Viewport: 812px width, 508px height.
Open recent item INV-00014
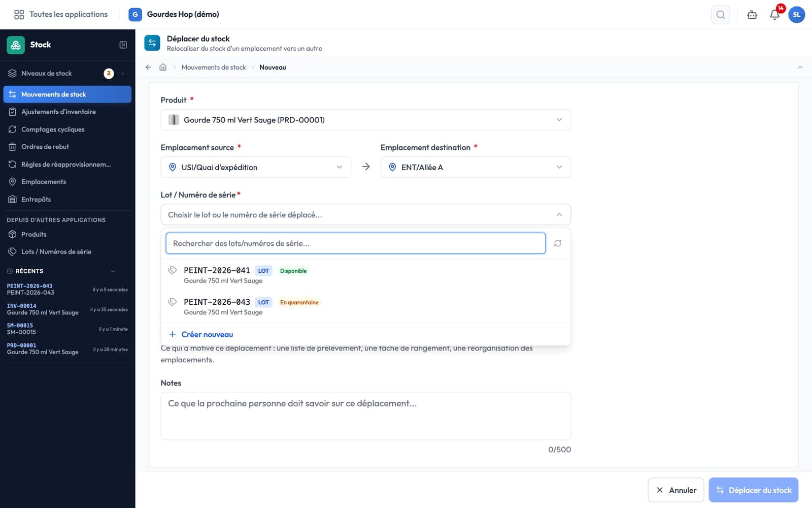click(67, 309)
